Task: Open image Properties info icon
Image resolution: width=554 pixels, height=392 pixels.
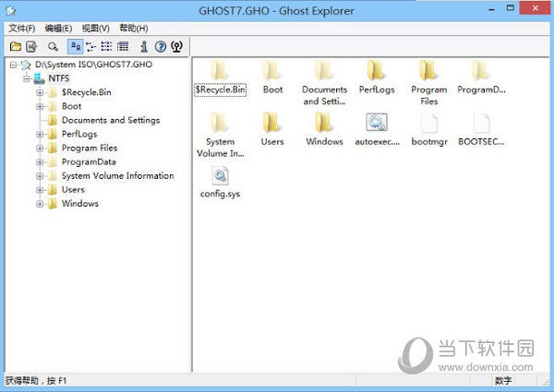Action: point(144,46)
